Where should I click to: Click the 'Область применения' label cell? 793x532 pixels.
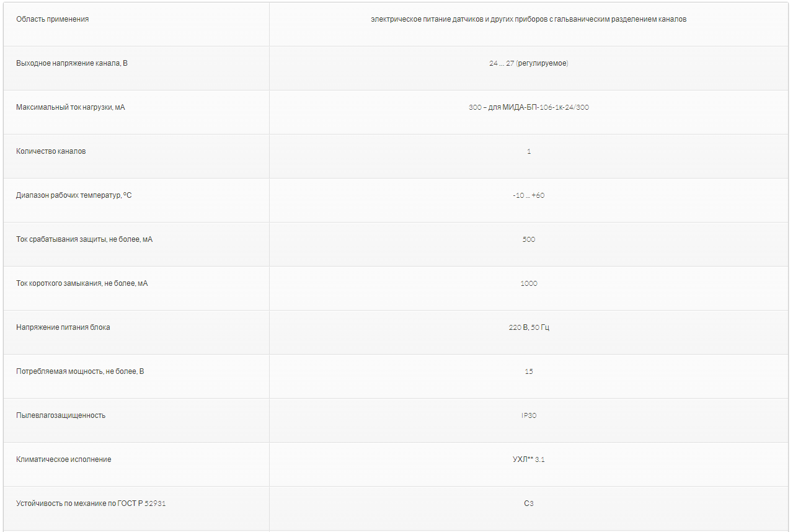[x=53, y=19]
